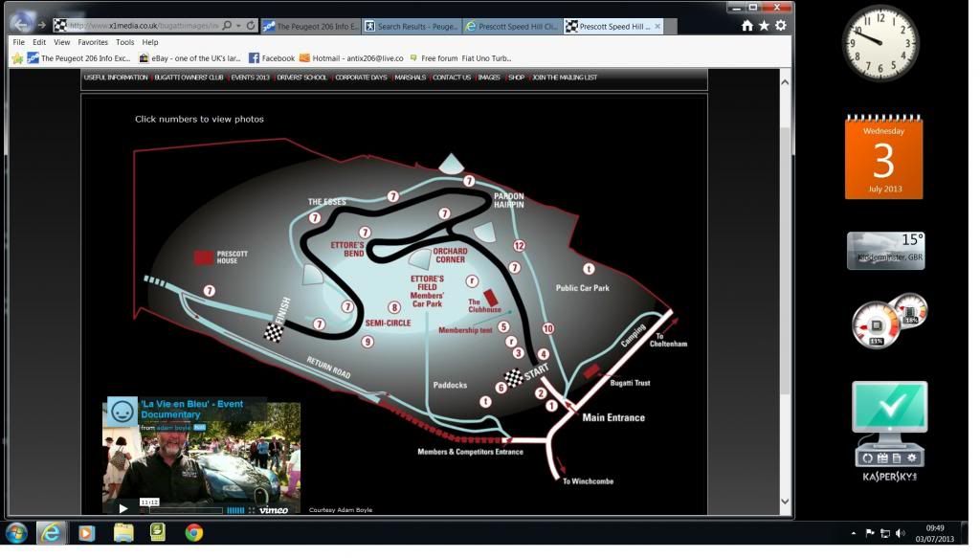Click photo marker 10 near the start line
Image resolution: width=980 pixels, height=558 pixels.
click(x=548, y=328)
